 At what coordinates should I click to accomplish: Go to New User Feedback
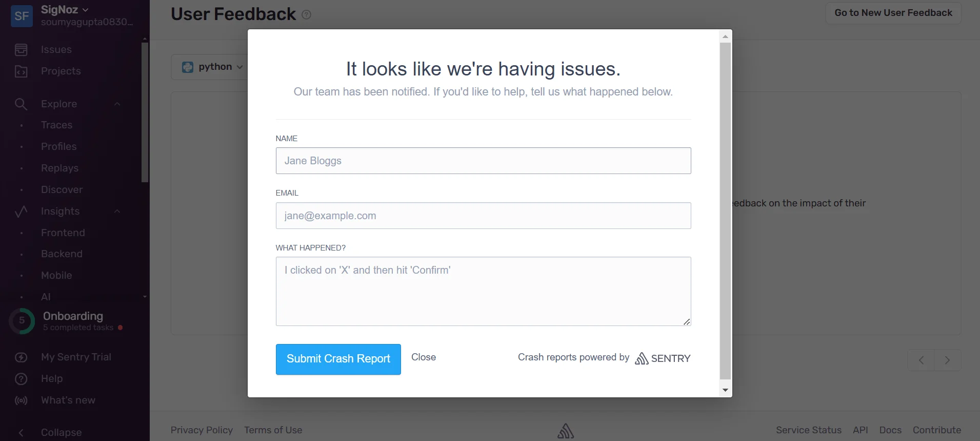893,12
